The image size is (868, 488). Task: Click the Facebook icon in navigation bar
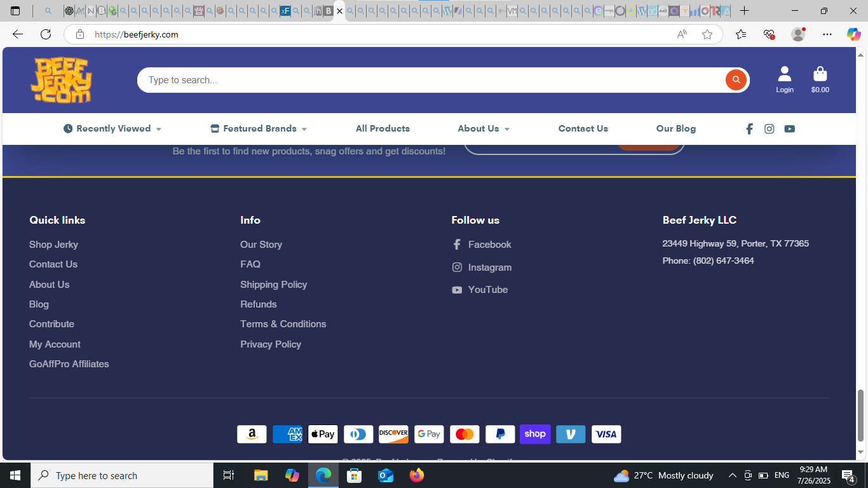click(x=749, y=129)
